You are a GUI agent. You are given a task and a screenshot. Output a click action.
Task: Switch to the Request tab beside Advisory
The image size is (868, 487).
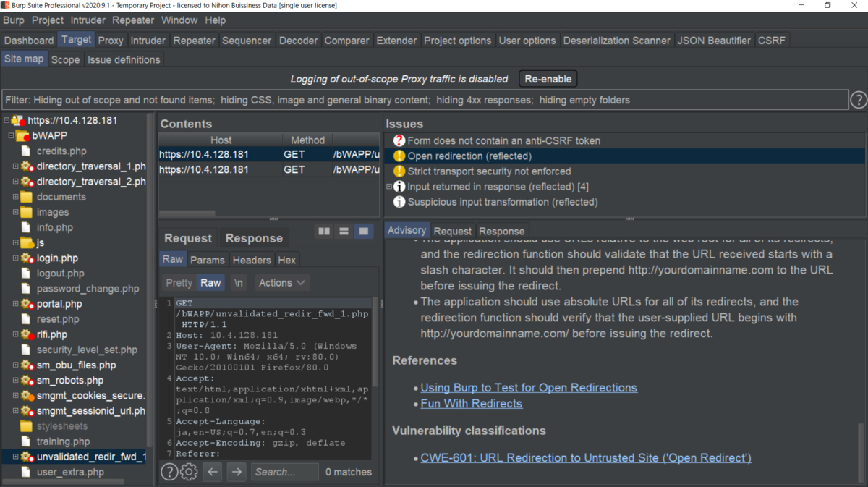tap(453, 231)
